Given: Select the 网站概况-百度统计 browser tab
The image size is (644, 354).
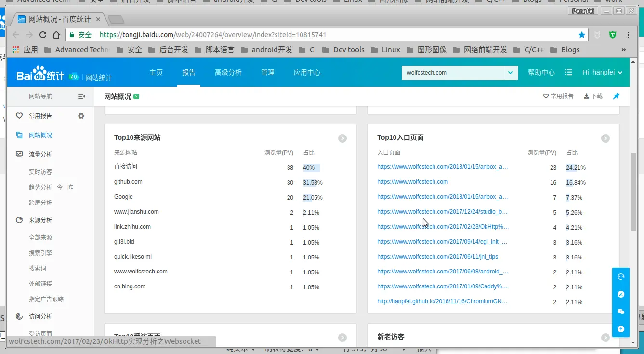Looking at the screenshot, I should point(60,20).
